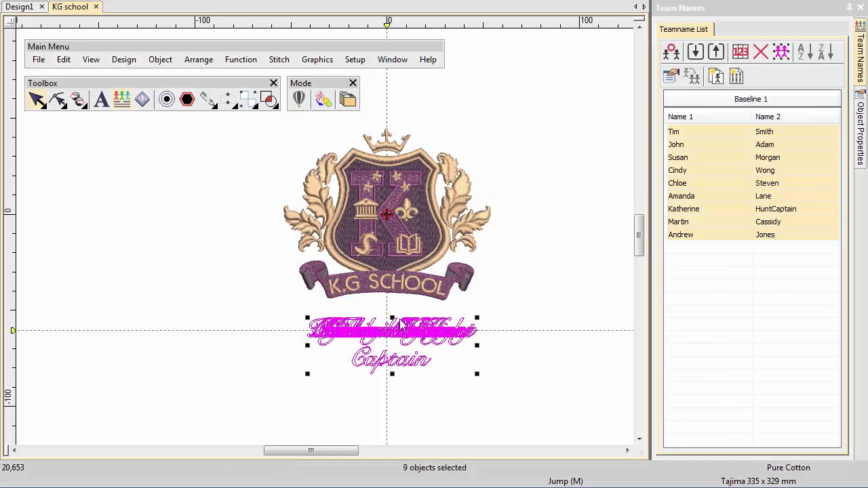The height and width of the screenshot is (488, 868).
Task: Select the Susan Morgan row
Action: (752, 157)
